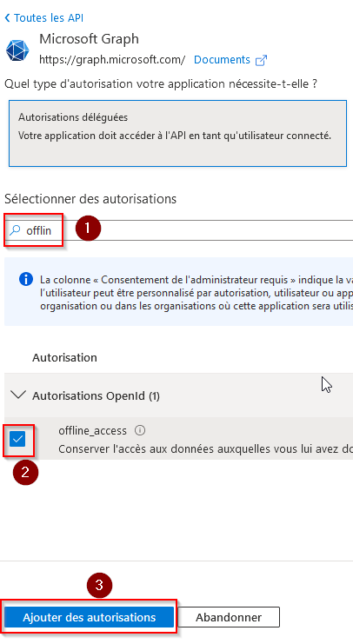
Task: Collapse the Autorisations OpenId group chevron
Action: point(18,395)
